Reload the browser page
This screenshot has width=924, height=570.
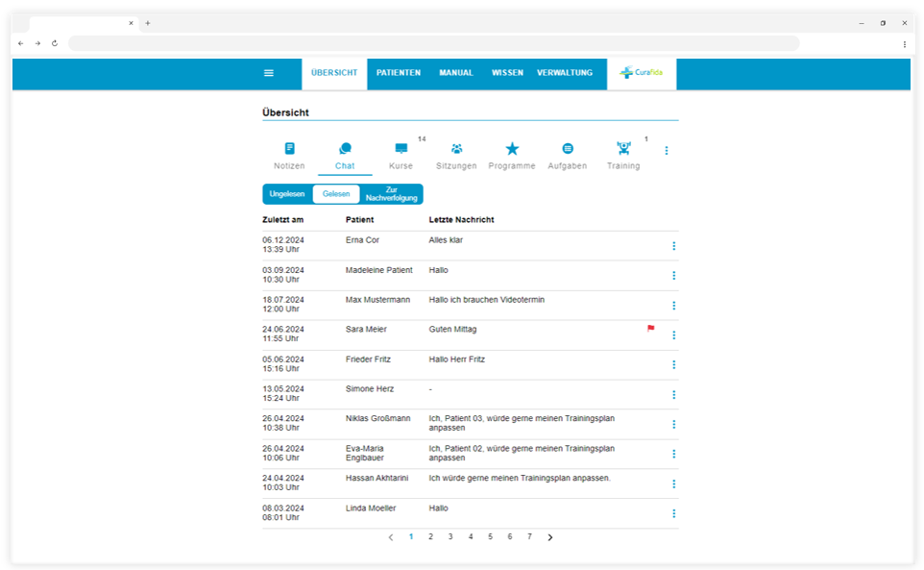pyautogui.click(x=55, y=43)
